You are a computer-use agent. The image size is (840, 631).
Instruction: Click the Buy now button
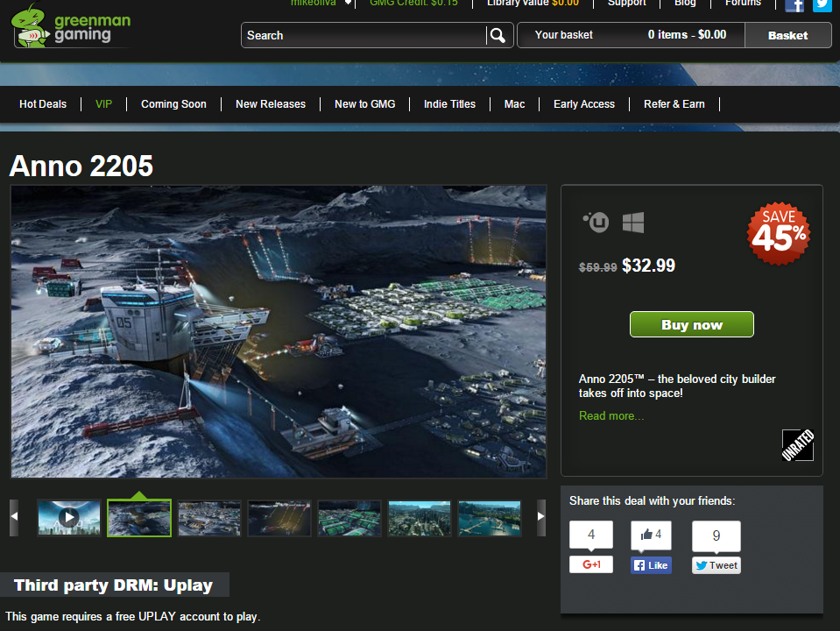692,324
